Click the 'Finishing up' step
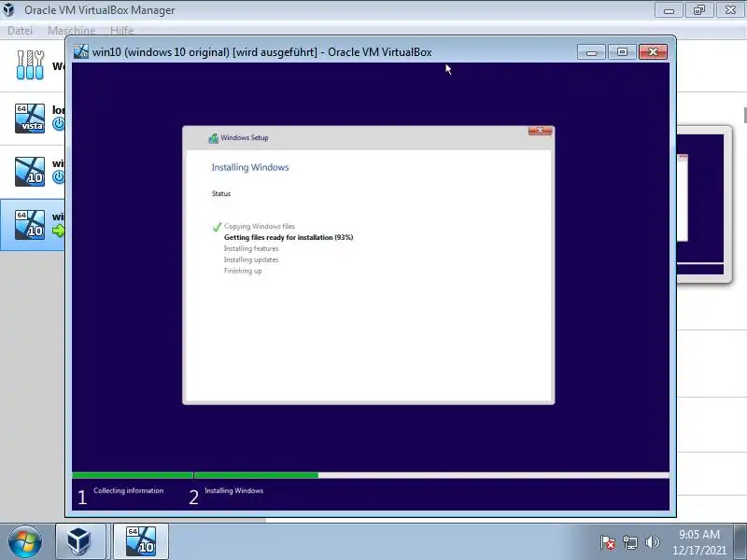The width and height of the screenshot is (747, 560). [x=243, y=271]
